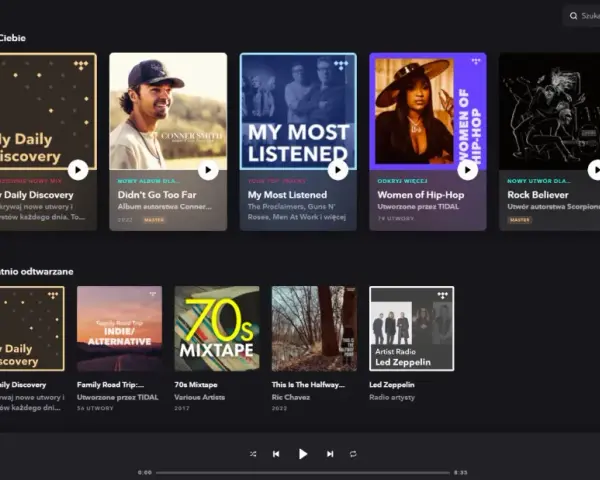The width and height of the screenshot is (600, 480).
Task: Open My Most Listened cover art
Action: click(x=298, y=111)
